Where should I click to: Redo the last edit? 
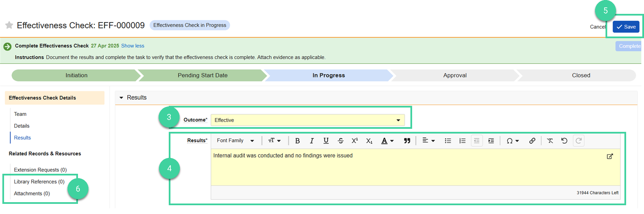pyautogui.click(x=579, y=141)
